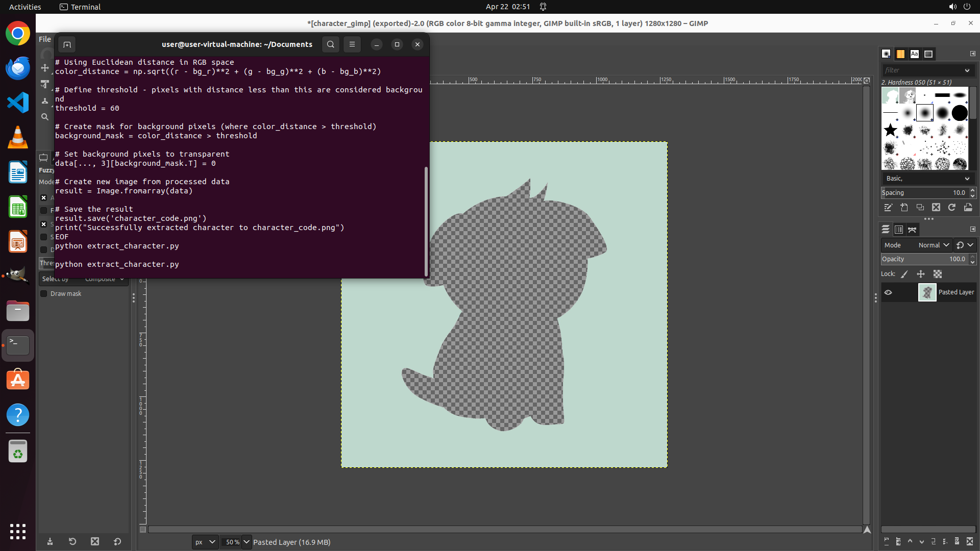Viewport: 980px width, 551px height.
Task: Switch to the Channels tab
Action: 899,230
